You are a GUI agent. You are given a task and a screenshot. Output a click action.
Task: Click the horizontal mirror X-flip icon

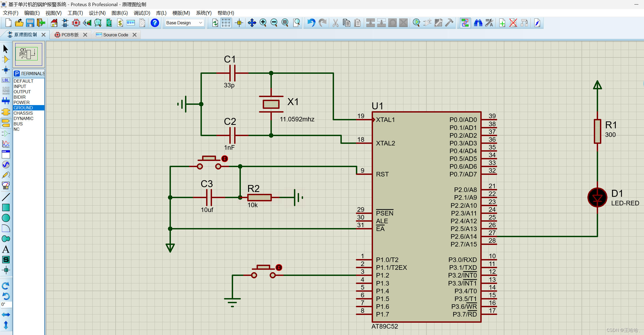pos(6,315)
